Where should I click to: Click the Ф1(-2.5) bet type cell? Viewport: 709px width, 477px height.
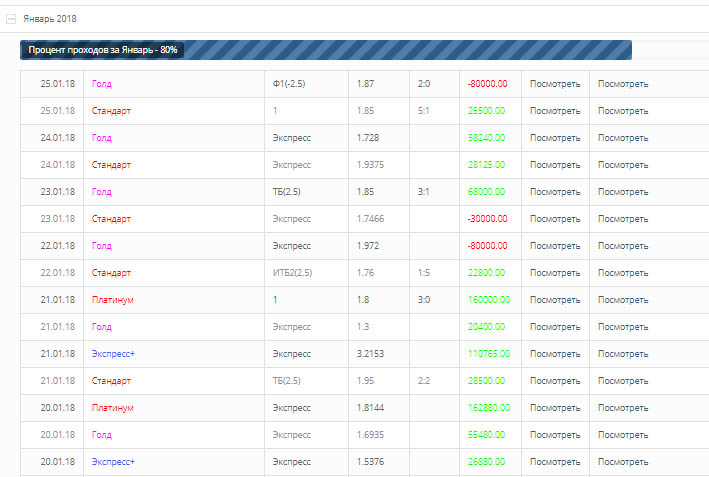(289, 84)
